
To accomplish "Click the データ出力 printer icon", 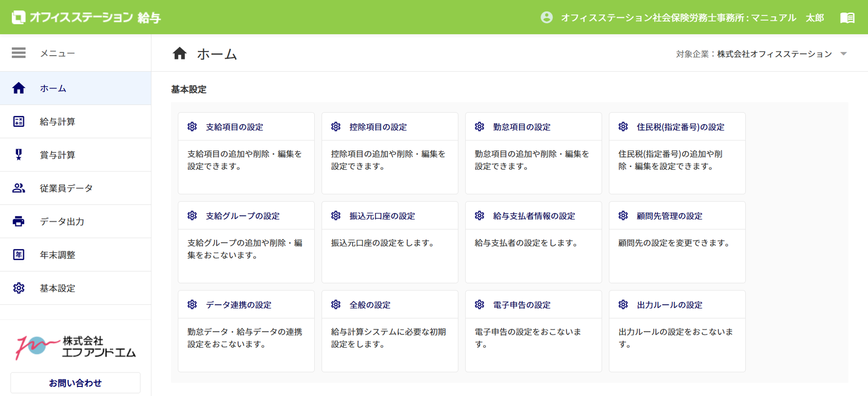I will click(x=19, y=221).
